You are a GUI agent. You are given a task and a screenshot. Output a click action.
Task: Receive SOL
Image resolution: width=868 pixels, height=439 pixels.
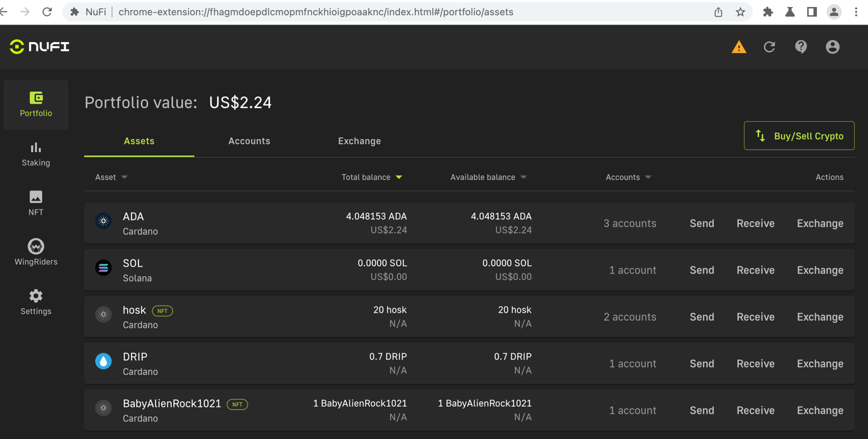point(755,270)
